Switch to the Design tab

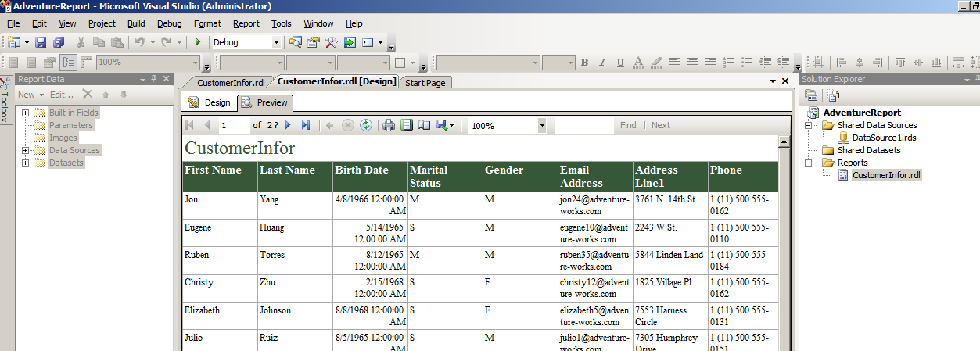click(x=210, y=102)
